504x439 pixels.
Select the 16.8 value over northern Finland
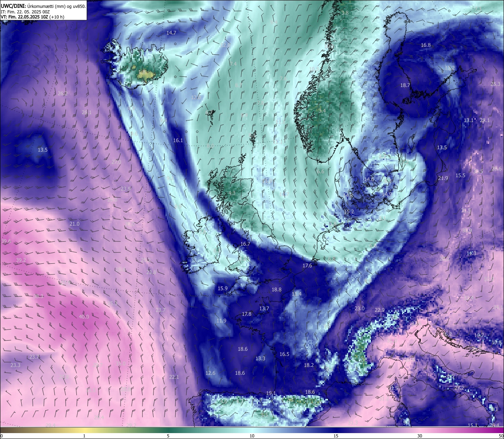pos(426,45)
